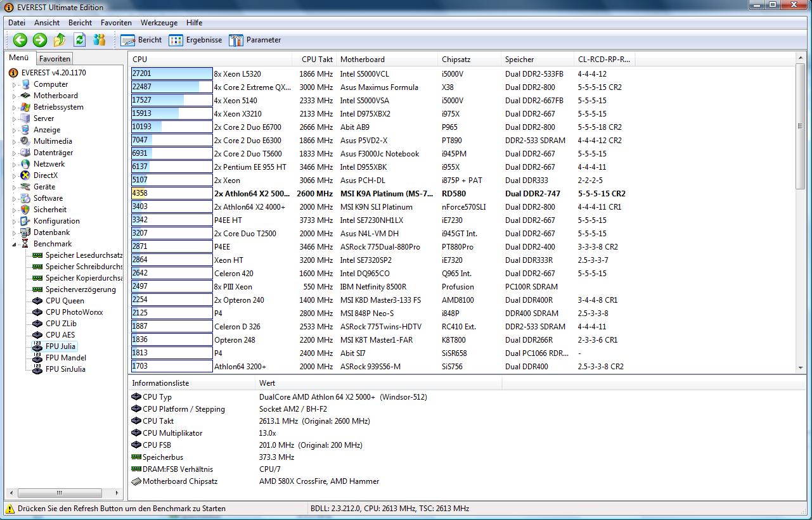Open Bericht from the toolbar
Image resolution: width=812 pixels, height=520 pixels.
click(141, 40)
